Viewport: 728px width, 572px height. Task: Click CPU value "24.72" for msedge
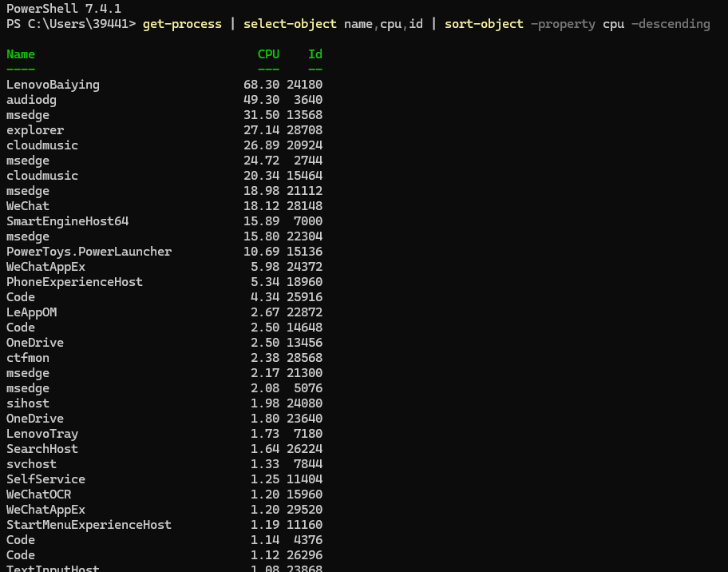pyautogui.click(x=261, y=161)
